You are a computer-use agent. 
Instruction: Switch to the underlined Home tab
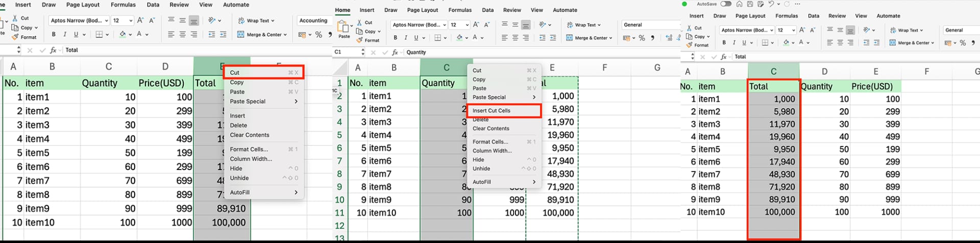point(342,10)
